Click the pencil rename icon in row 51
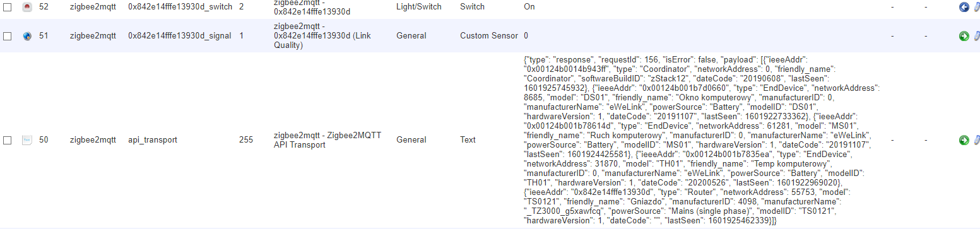This screenshot has height=229, width=980. pos(976,36)
